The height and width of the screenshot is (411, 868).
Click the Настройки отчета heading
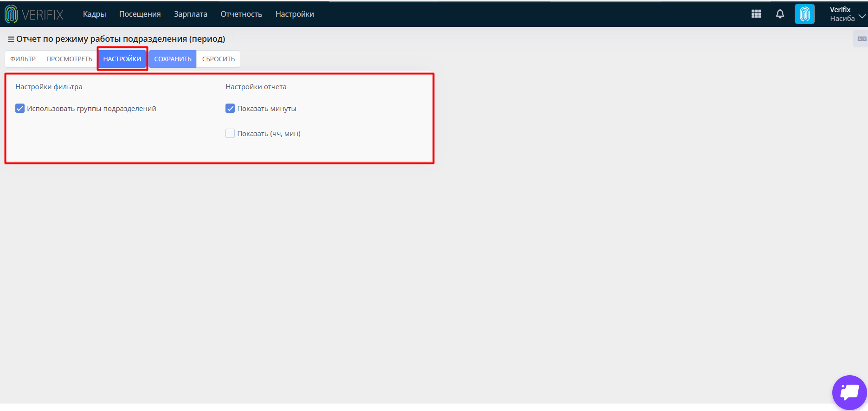[x=256, y=87]
